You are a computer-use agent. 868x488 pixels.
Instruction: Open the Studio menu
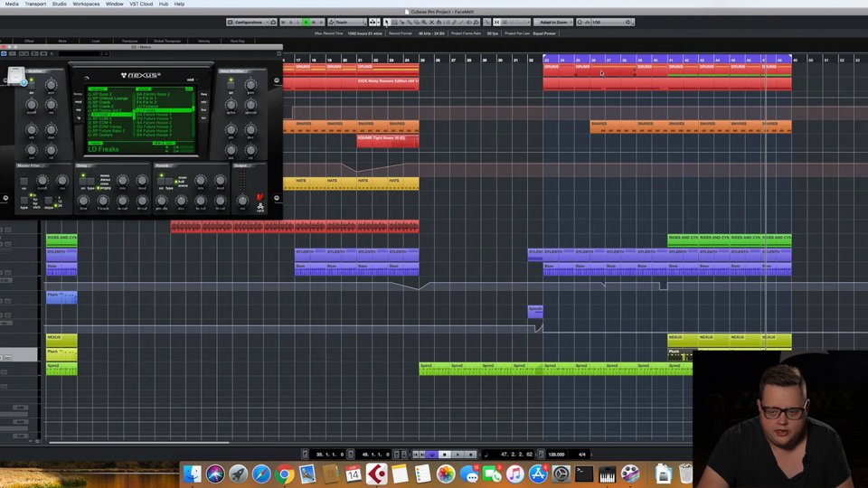tap(60, 4)
